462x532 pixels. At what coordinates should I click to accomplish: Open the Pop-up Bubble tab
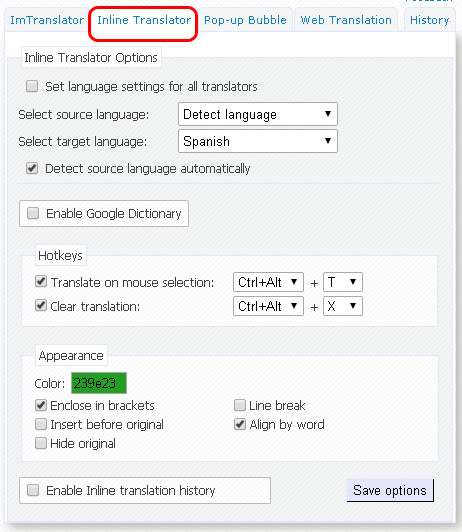tap(245, 20)
